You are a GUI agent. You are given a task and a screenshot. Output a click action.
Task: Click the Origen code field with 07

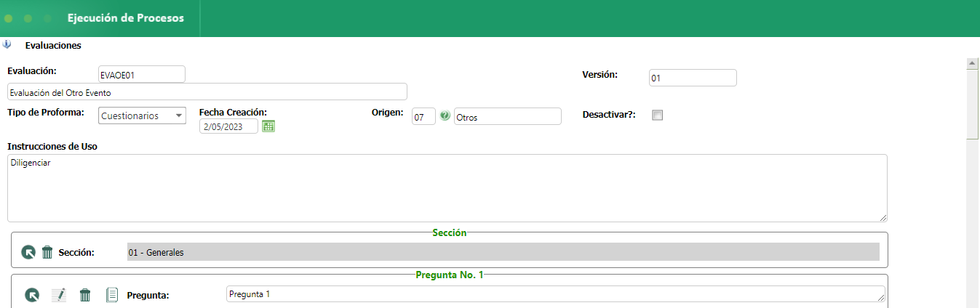[x=423, y=116]
